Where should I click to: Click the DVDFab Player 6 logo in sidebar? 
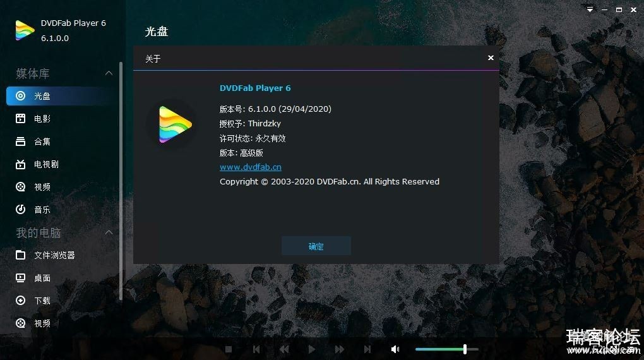click(25, 30)
